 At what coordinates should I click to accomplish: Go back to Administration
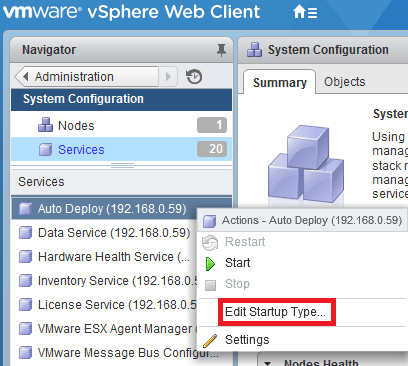click(x=86, y=77)
